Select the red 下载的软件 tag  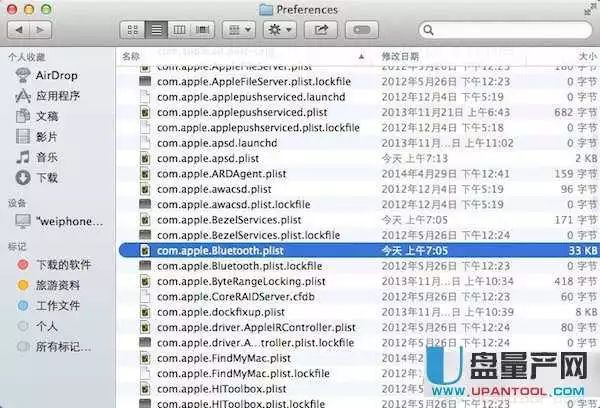click(x=54, y=264)
